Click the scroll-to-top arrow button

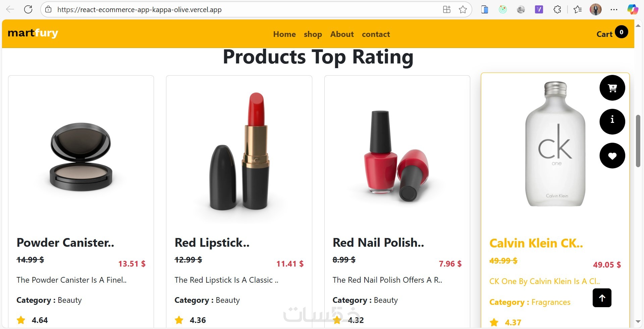[x=602, y=298]
